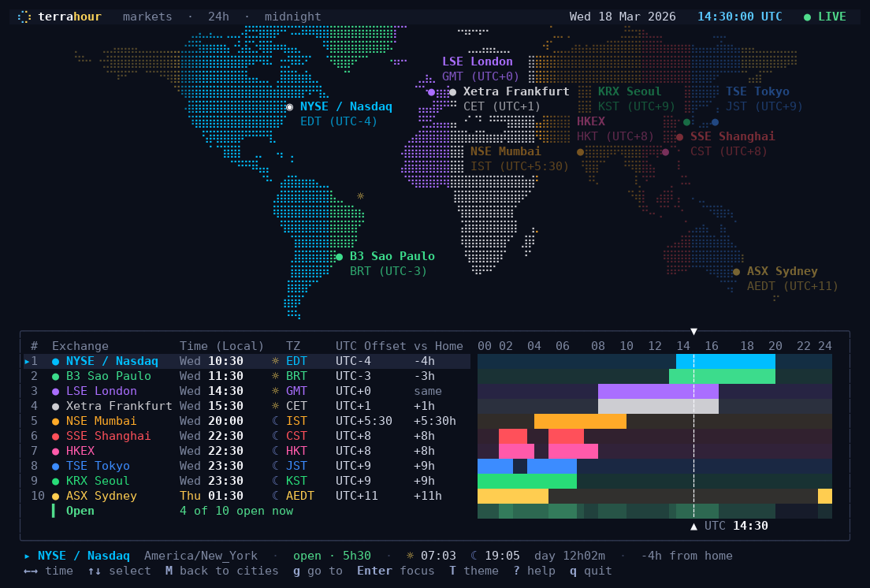Click the purple dot in LSE London row
Viewport: 870px width, 588px height.
coord(55,392)
